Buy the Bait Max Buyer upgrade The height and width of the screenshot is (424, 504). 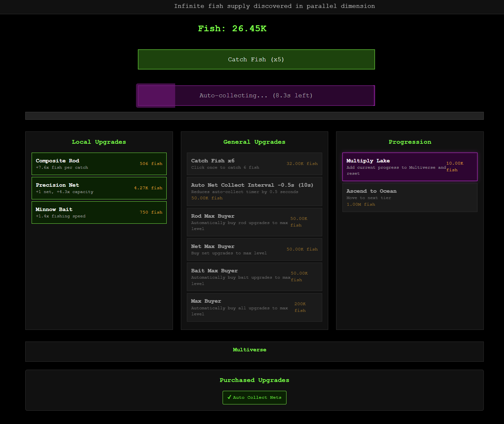254,276
